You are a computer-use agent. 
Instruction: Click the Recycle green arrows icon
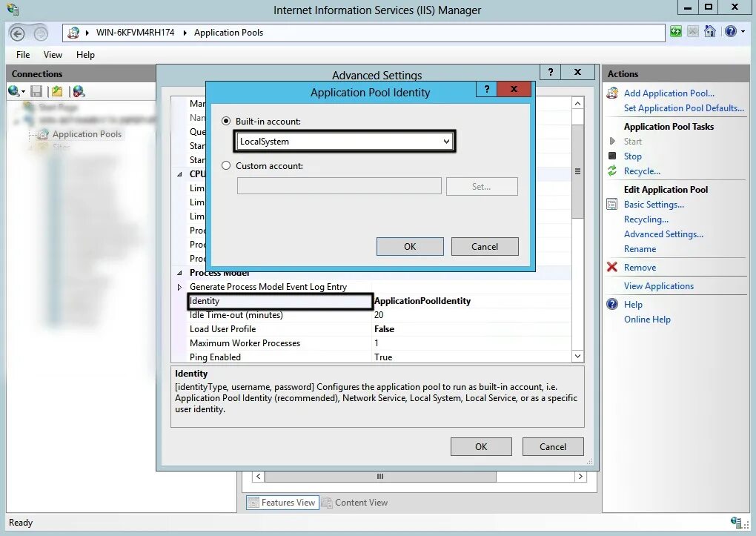pos(612,171)
